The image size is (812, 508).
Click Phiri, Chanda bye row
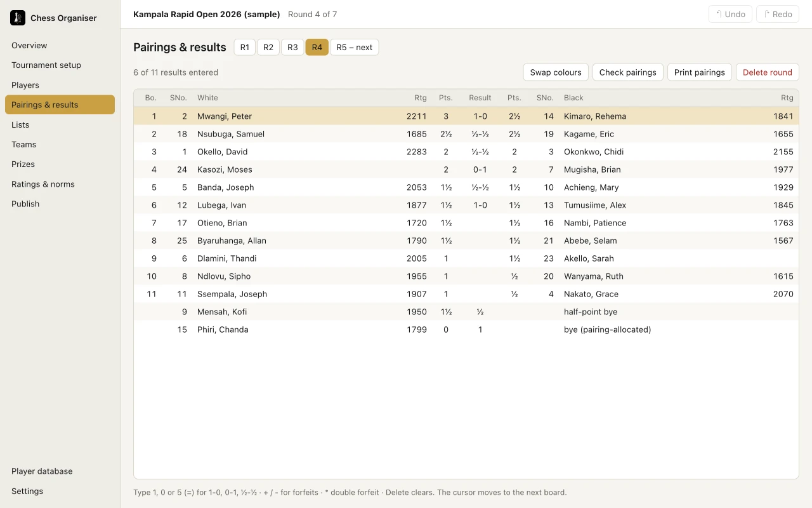click(x=466, y=330)
